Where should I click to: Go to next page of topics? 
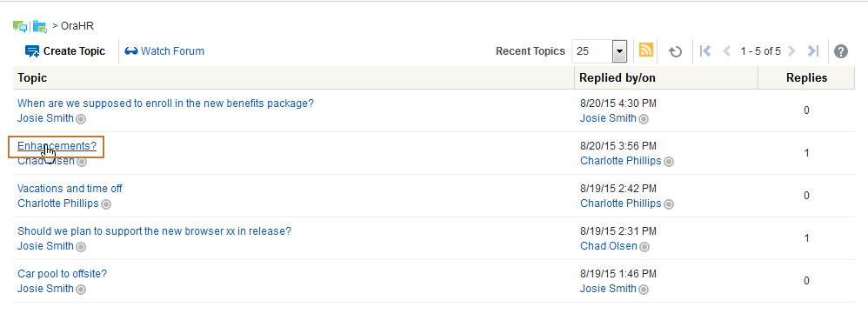pos(791,51)
